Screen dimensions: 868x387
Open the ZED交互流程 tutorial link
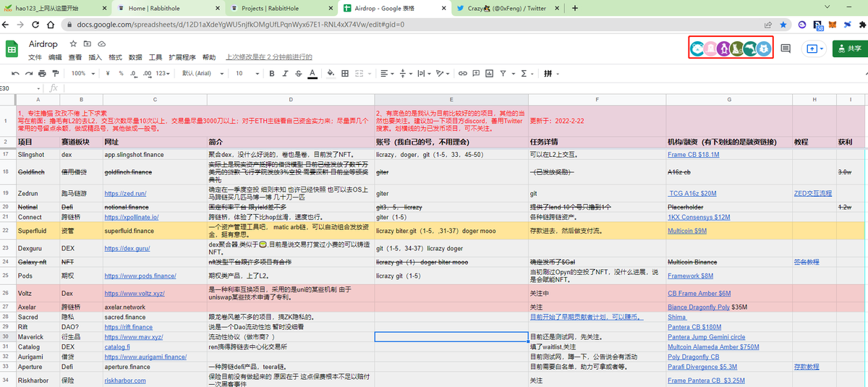pyautogui.click(x=812, y=193)
